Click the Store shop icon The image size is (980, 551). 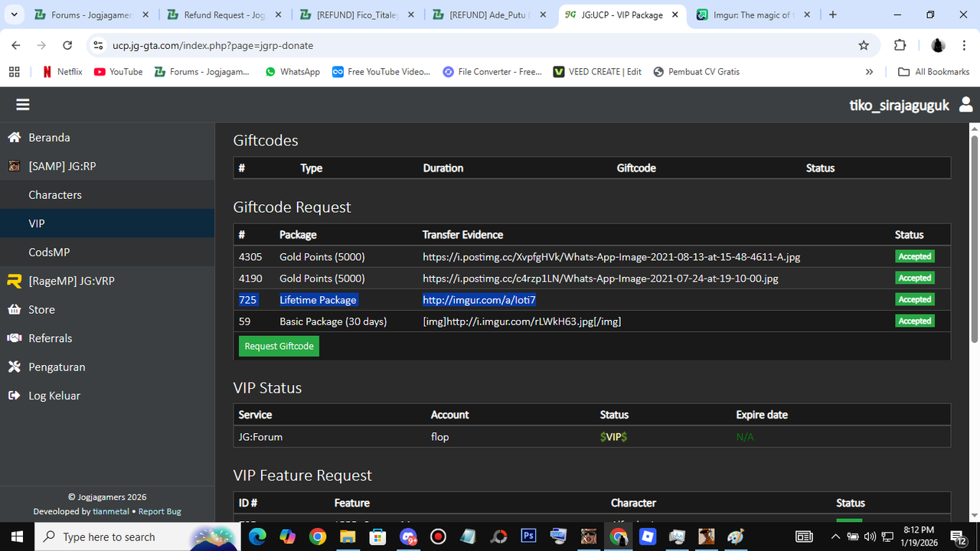(14, 309)
